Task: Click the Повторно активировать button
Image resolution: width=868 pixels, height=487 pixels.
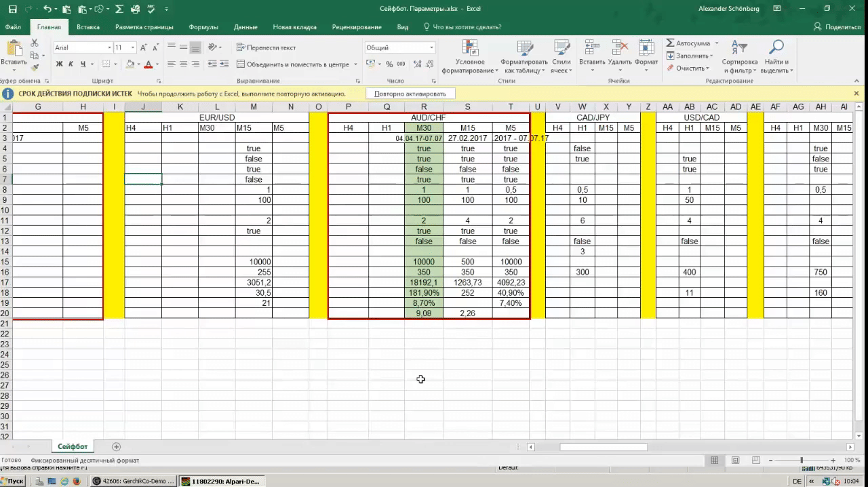Action: tap(410, 94)
